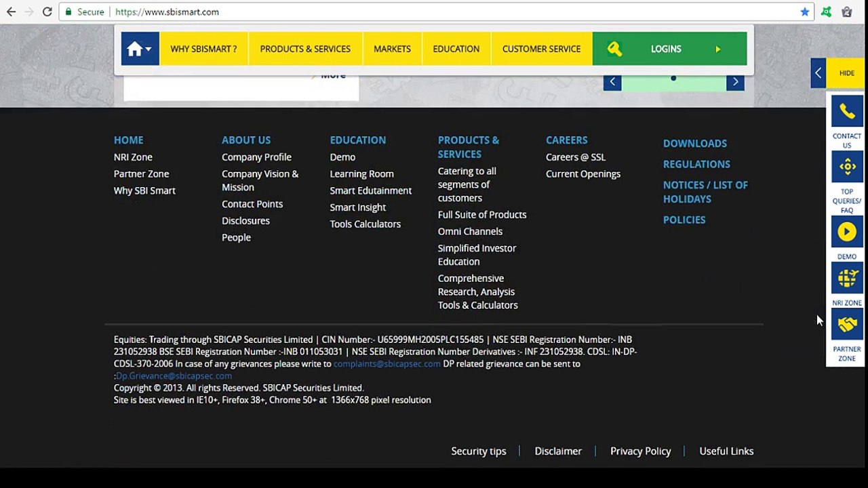Click Omni Channels link
Image resolution: width=868 pixels, height=488 pixels.
coord(470,232)
